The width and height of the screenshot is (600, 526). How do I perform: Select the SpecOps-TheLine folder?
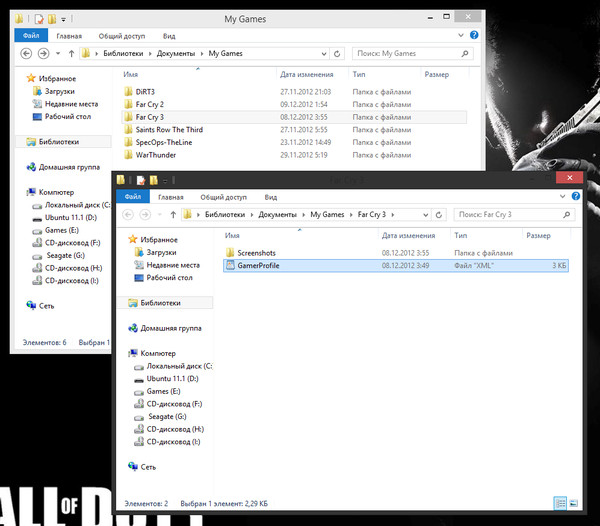295,142
